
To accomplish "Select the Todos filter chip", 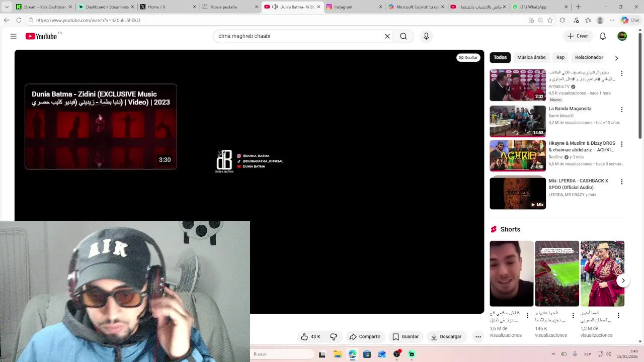I will point(500,57).
